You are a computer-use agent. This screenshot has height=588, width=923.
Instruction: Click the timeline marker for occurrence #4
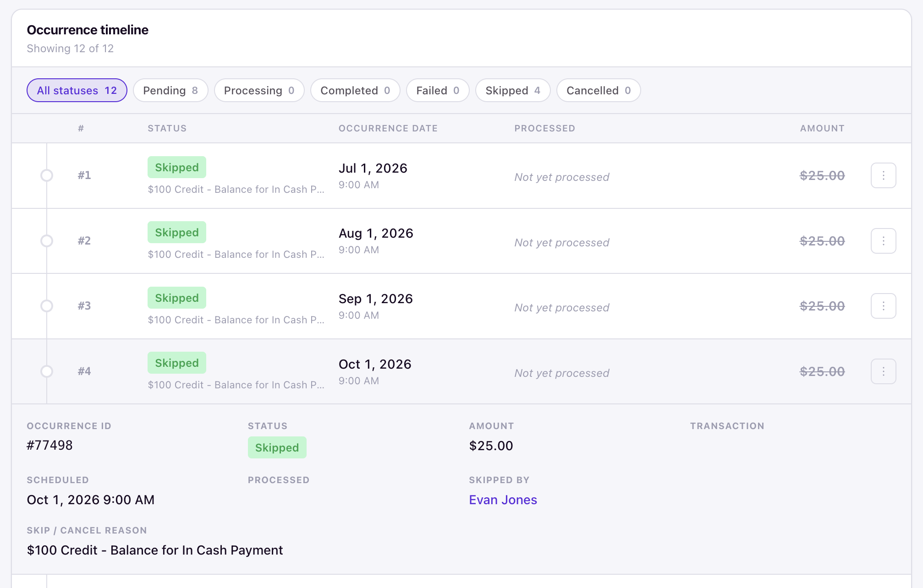click(47, 371)
